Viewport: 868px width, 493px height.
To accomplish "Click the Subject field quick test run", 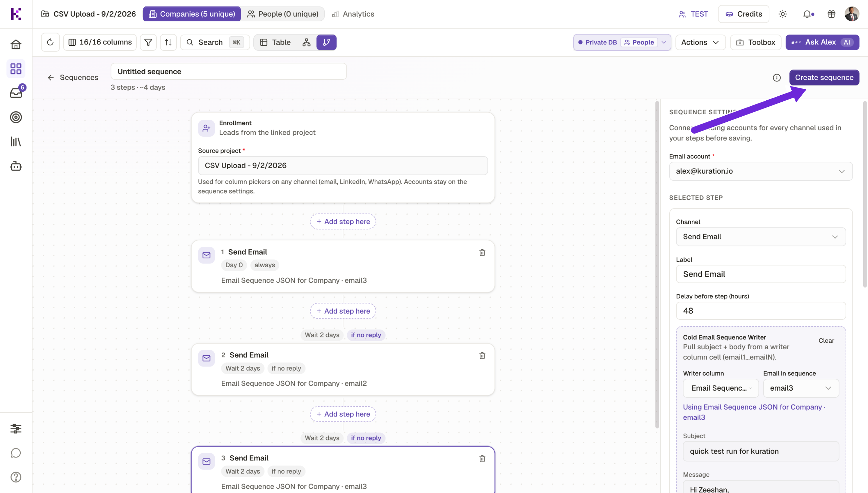I will [x=761, y=452].
